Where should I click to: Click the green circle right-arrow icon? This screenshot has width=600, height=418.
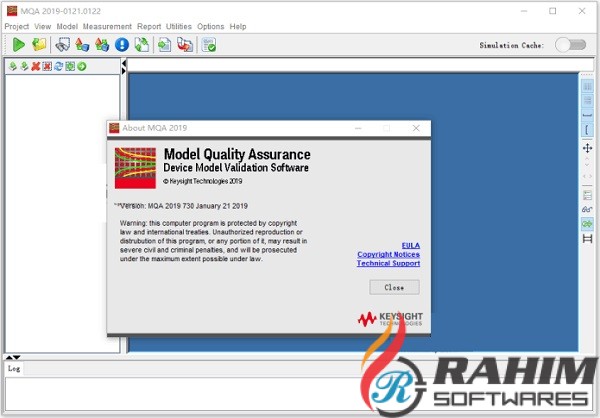click(82, 67)
